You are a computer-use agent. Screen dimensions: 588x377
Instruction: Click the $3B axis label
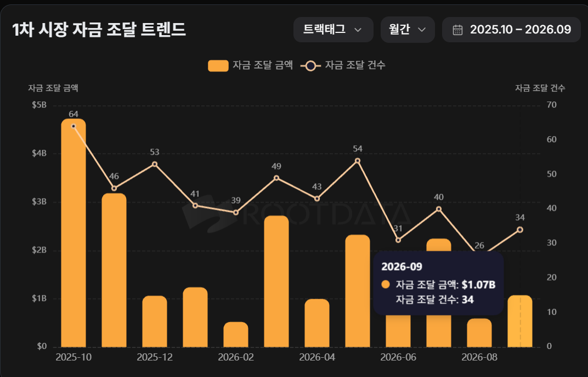click(39, 202)
